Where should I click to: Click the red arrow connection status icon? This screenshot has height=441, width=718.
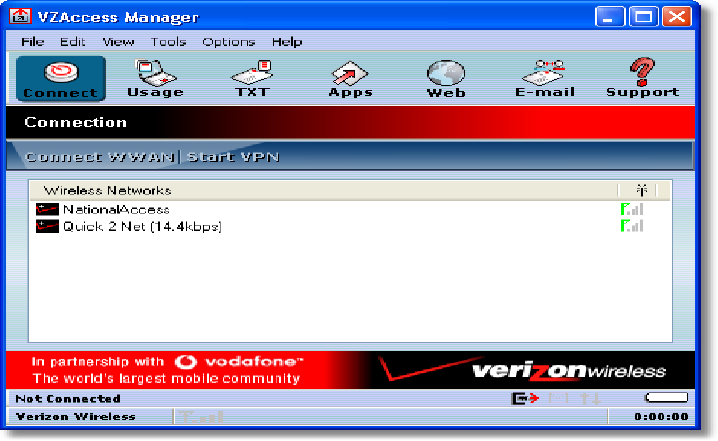click(525, 398)
